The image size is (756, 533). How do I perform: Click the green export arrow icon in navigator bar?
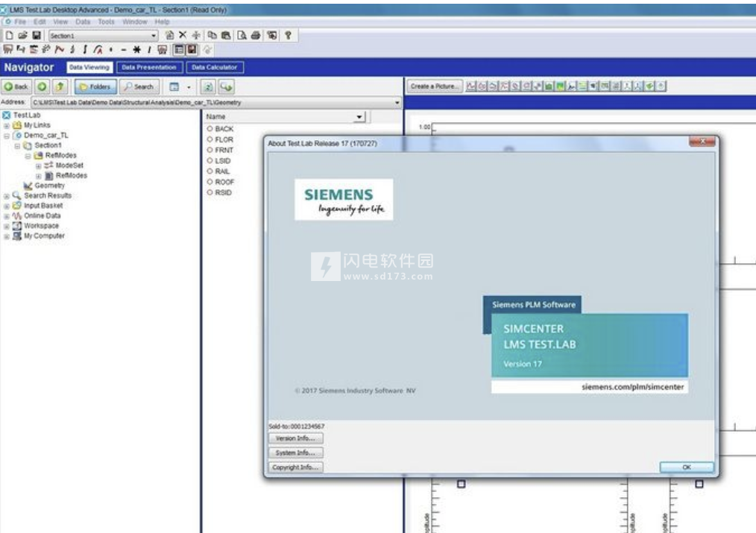coord(226,86)
